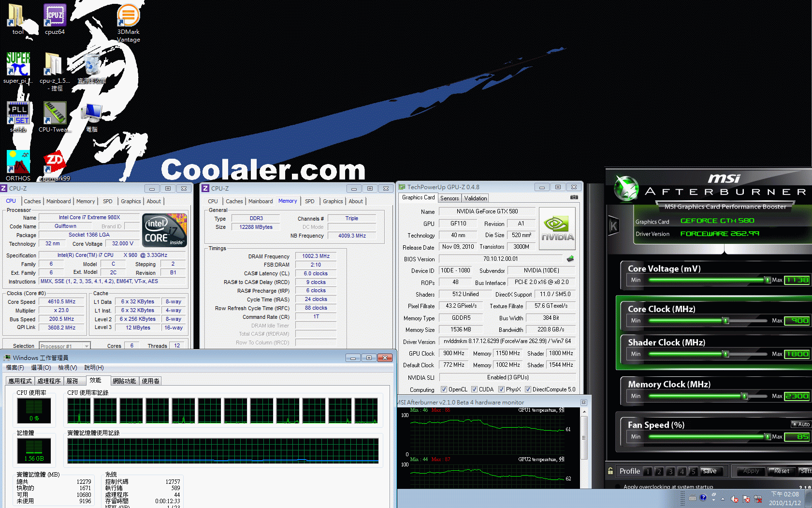
Task: Launch the cpuz64 desktop shortcut
Action: (x=55, y=19)
